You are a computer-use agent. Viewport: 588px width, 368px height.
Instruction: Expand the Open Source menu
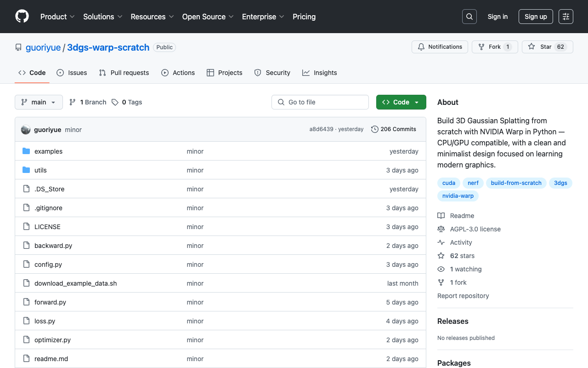click(208, 17)
